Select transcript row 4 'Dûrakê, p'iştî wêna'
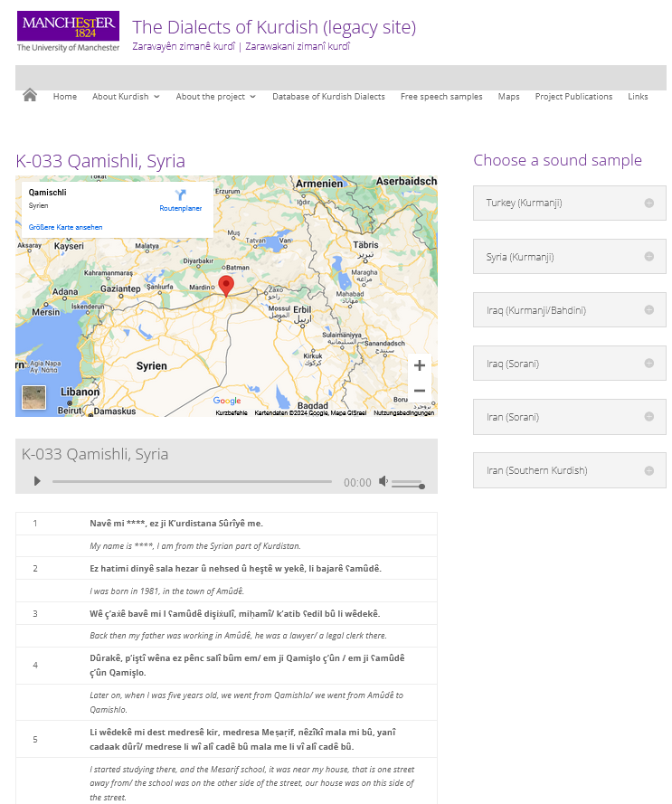The width and height of the screenshot is (672, 804). [247, 665]
